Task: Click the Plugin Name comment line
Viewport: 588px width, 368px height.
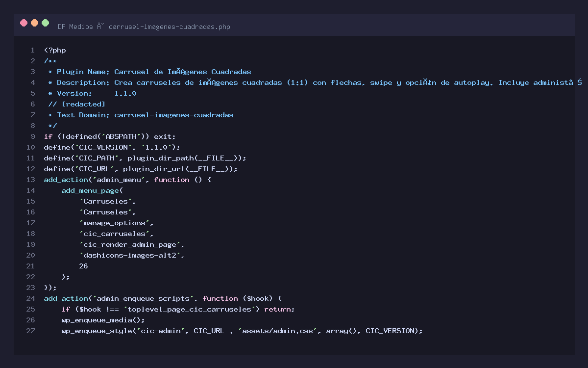Action: (149, 72)
